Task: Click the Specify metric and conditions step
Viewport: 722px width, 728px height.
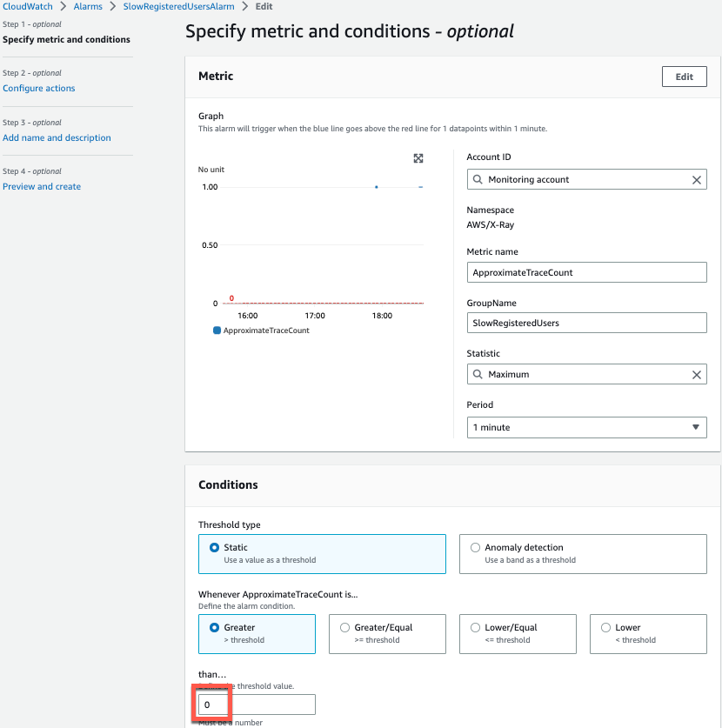Action: [x=66, y=39]
